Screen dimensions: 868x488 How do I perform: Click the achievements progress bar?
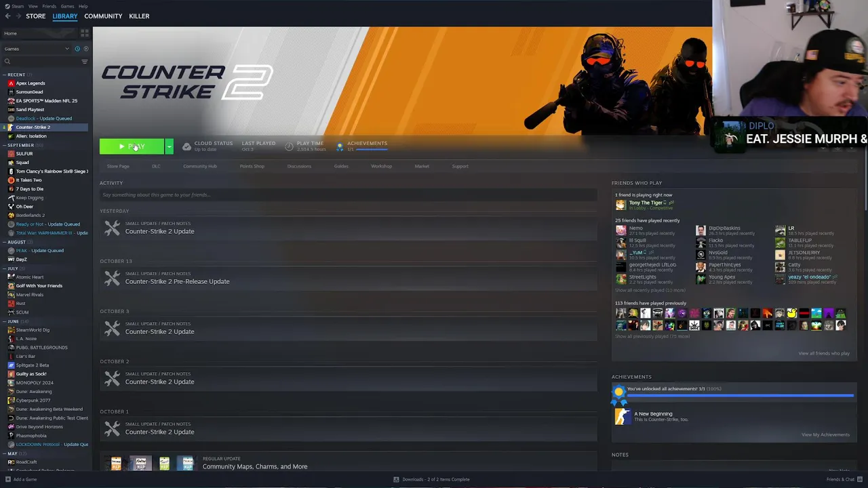pos(740,394)
